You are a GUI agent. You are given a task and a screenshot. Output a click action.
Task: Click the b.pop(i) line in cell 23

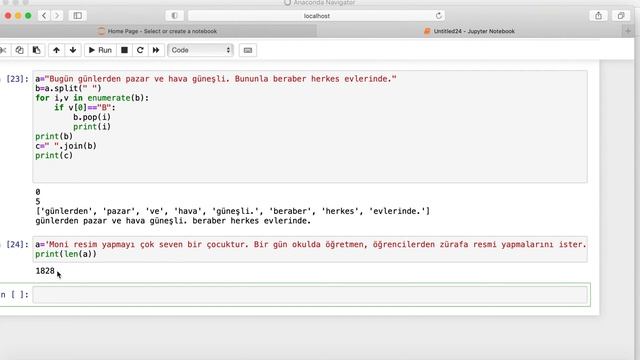92,117
